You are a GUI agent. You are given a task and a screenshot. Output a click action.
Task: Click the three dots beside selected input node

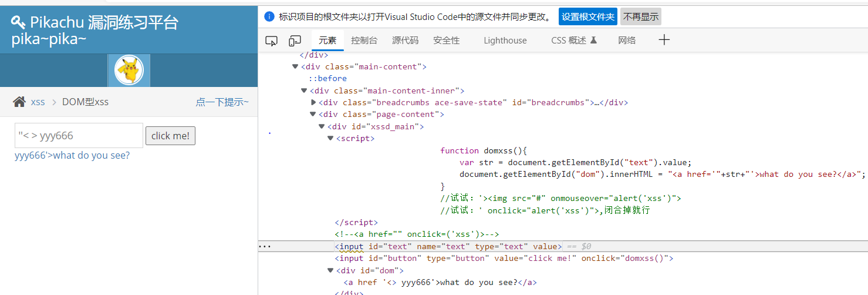pos(265,247)
